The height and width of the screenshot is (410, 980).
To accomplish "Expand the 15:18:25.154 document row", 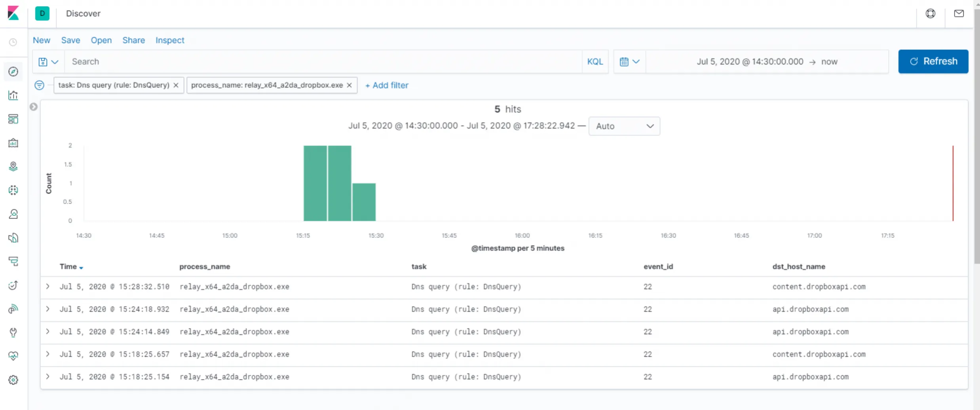I will click(x=48, y=377).
